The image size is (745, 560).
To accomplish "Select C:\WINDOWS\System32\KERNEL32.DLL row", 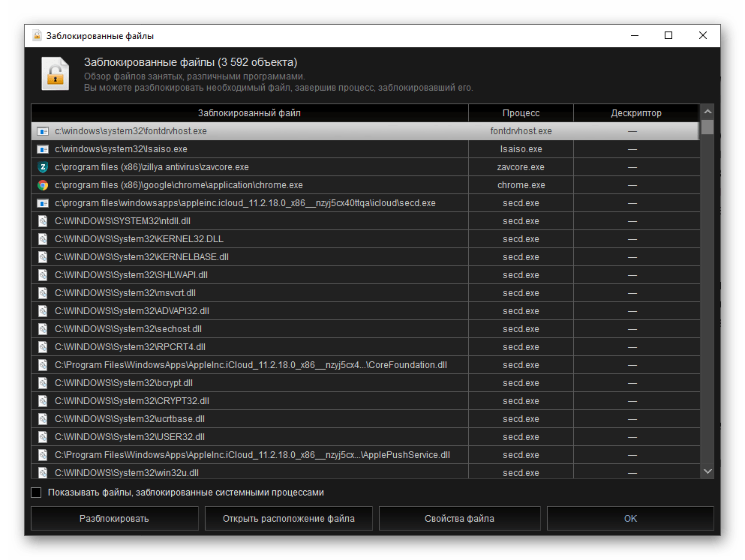I will click(365, 239).
